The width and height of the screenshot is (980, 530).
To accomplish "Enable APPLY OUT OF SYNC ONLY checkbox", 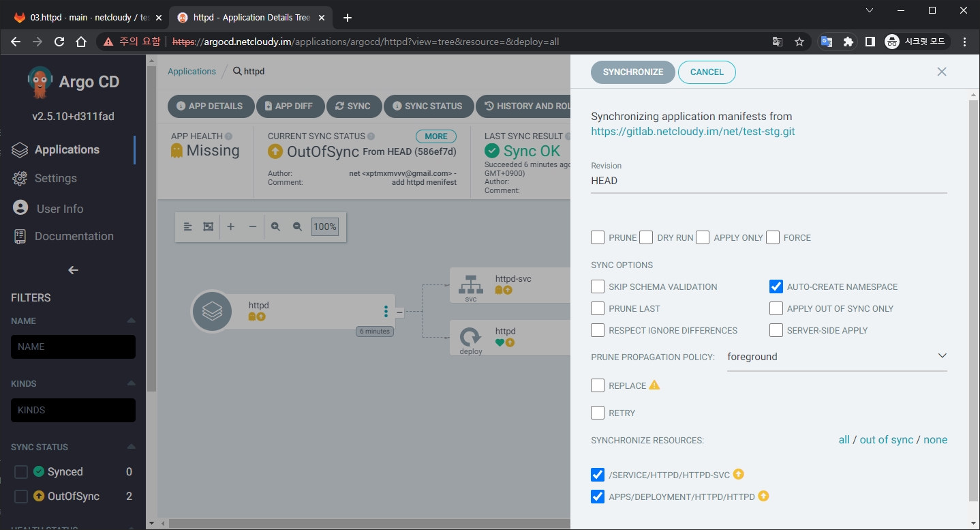I will pyautogui.click(x=776, y=308).
